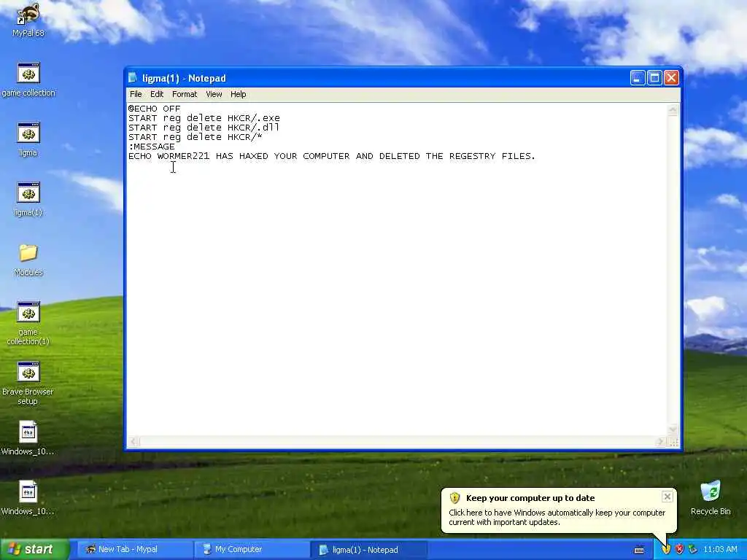This screenshot has height=560, width=747.
Task: Click the @ECHO OFF line
Action: [x=155, y=109]
